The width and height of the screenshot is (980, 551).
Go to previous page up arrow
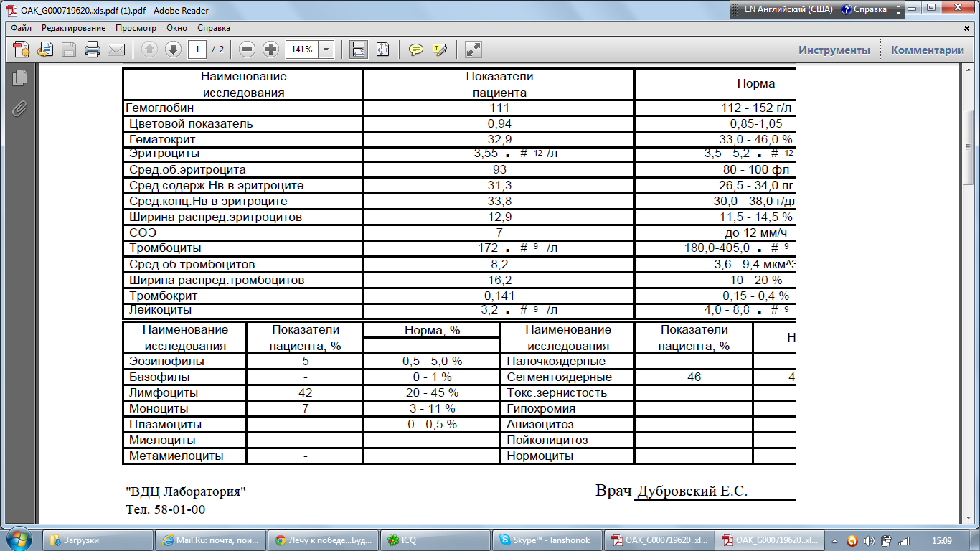pyautogui.click(x=149, y=50)
